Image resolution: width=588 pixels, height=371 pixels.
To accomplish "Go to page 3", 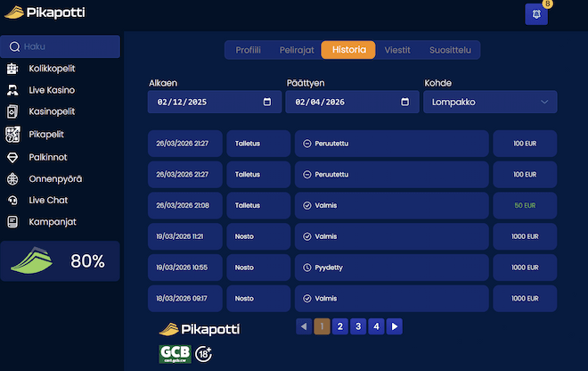I will coord(358,326).
